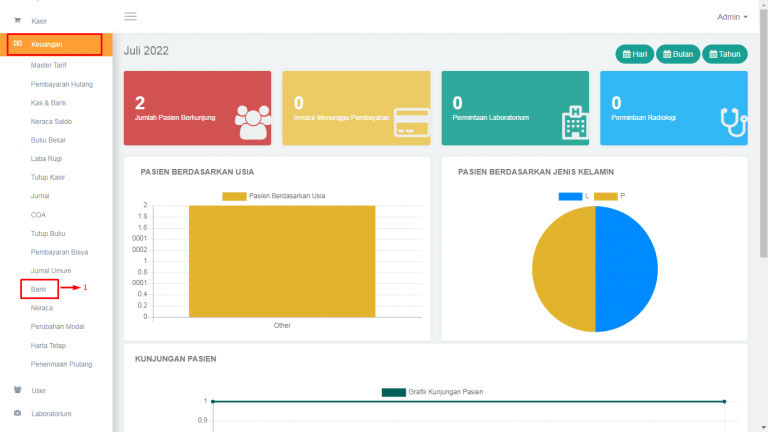Click the Permintaan Radiologi card
Screen dimensions: 768x432
tap(674, 108)
